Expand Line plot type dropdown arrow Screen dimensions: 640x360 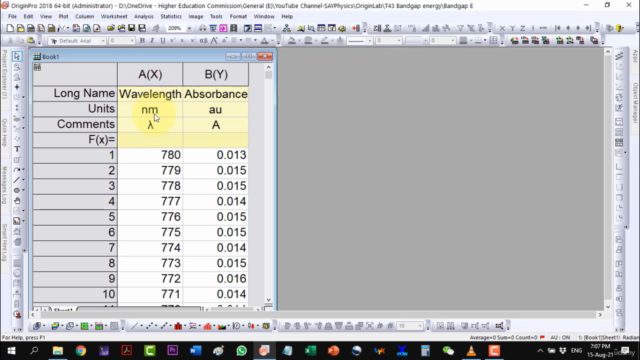tap(141, 326)
